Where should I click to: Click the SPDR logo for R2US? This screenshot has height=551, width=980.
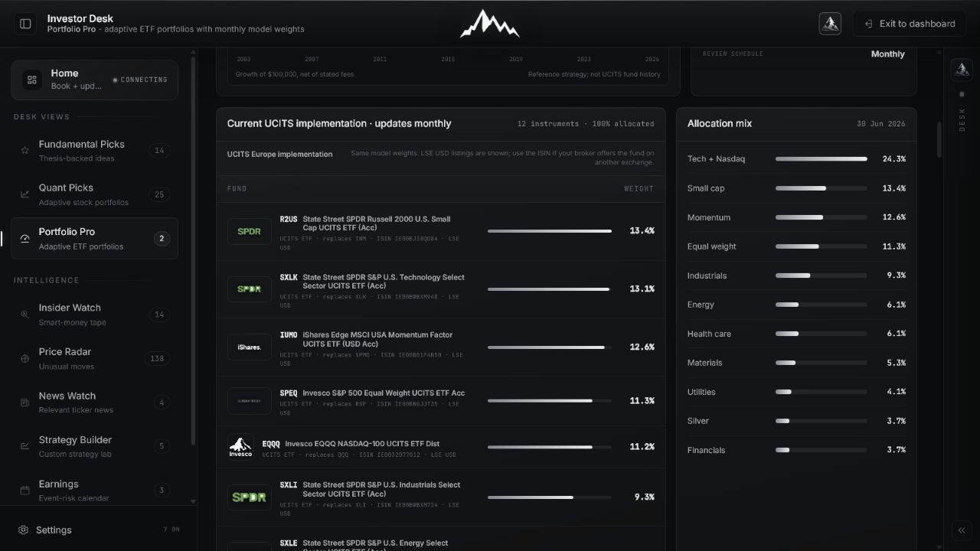click(250, 231)
